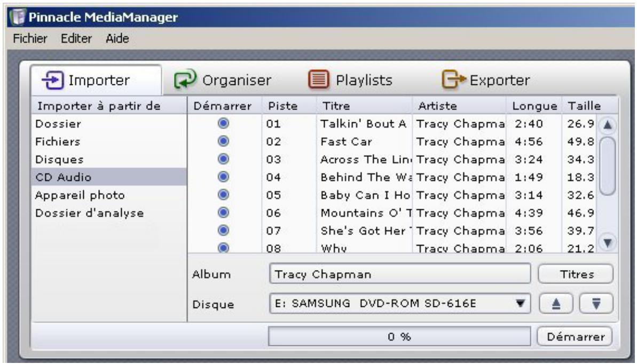Sort by the Artiste column header
Screen dimensions: 637x364
pos(460,106)
